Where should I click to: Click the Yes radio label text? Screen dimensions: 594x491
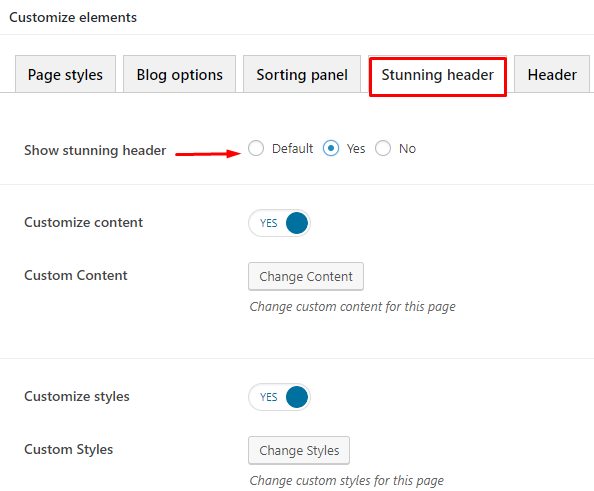tap(356, 149)
